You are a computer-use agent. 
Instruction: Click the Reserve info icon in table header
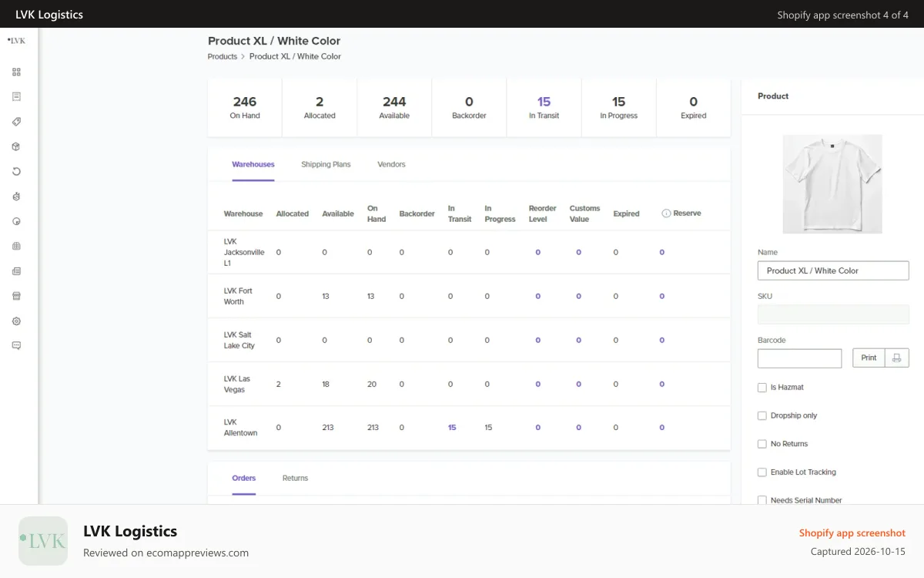(x=666, y=213)
